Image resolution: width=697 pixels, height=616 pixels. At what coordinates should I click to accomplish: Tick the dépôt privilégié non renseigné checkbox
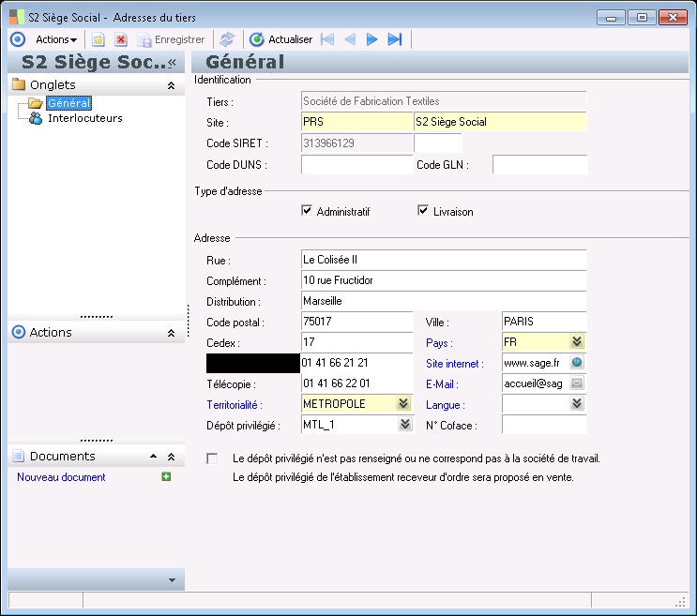click(213, 458)
